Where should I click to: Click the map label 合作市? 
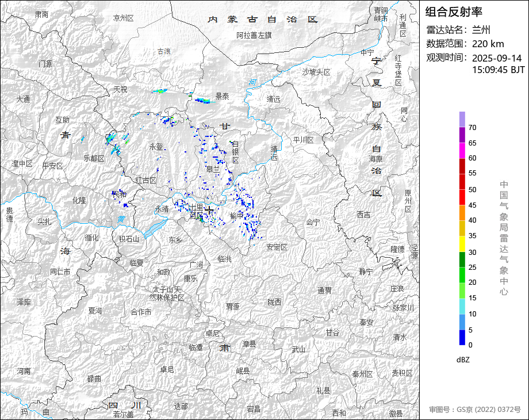[x=141, y=312]
